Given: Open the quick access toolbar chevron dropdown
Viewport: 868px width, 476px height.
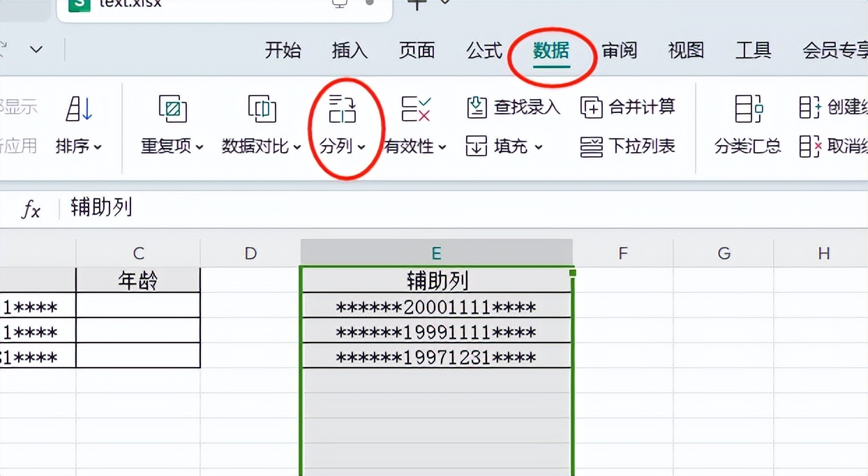Looking at the screenshot, I should (36, 50).
